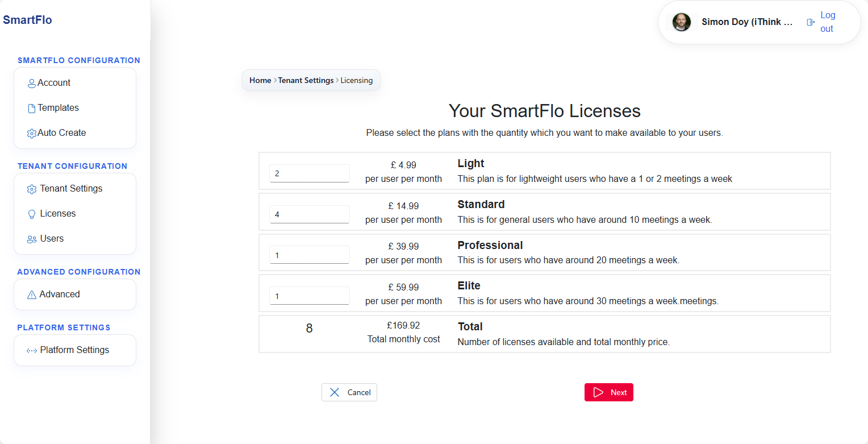Click the Auto Create gear icon

pyautogui.click(x=32, y=134)
